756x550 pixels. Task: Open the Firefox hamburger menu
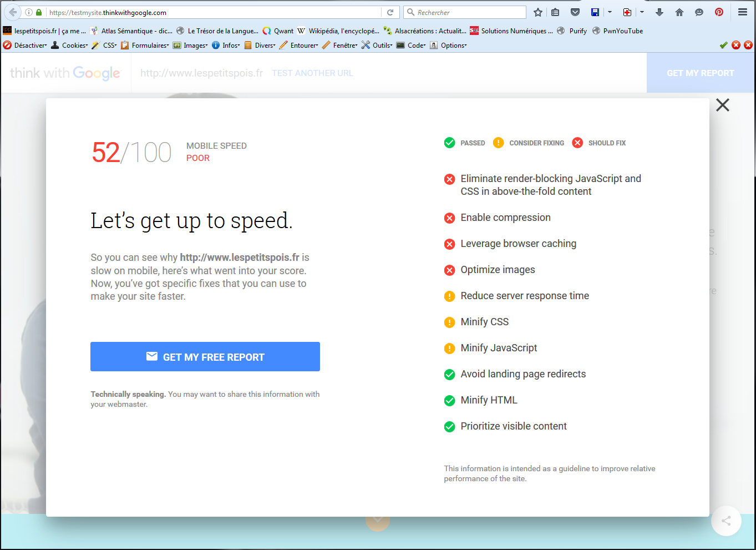[x=743, y=12]
